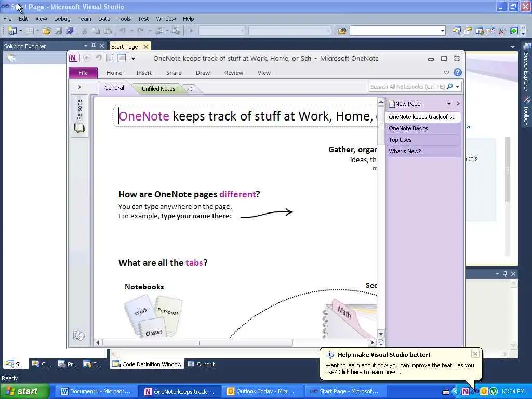Click Unfiled Notes icon at navigation bar bottom
Viewport: 532px width, 399px height.
coord(79,336)
